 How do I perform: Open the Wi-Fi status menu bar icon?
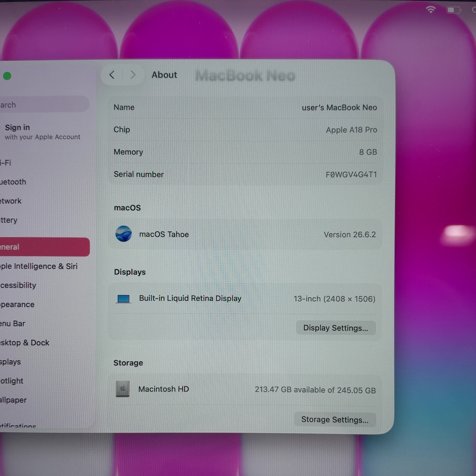click(x=431, y=10)
